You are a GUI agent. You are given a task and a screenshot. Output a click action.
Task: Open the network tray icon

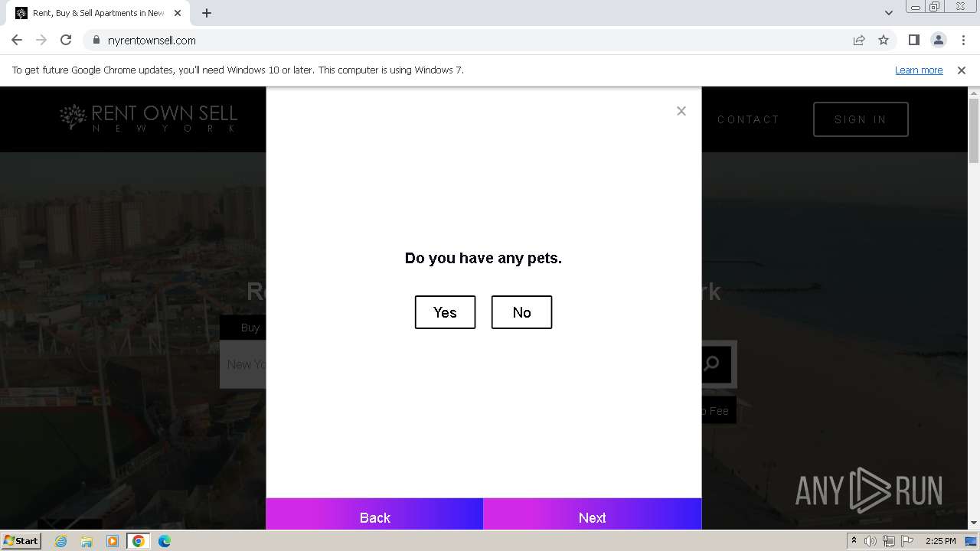coord(888,541)
